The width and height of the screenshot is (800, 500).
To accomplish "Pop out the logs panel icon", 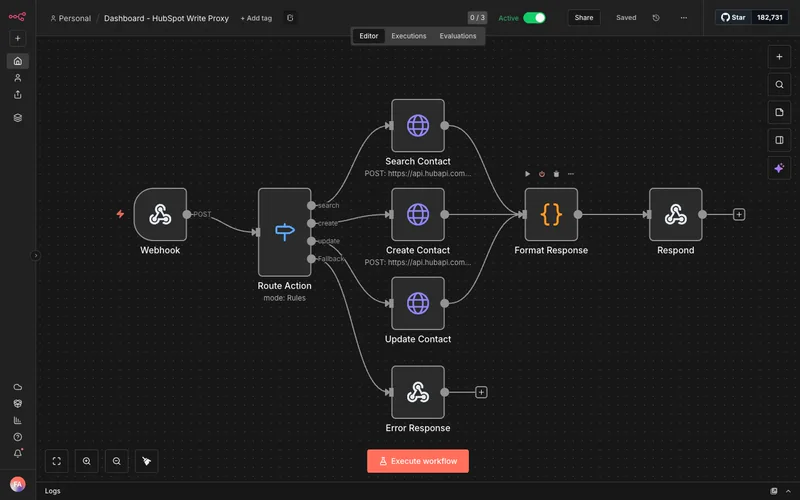I will (x=774, y=491).
